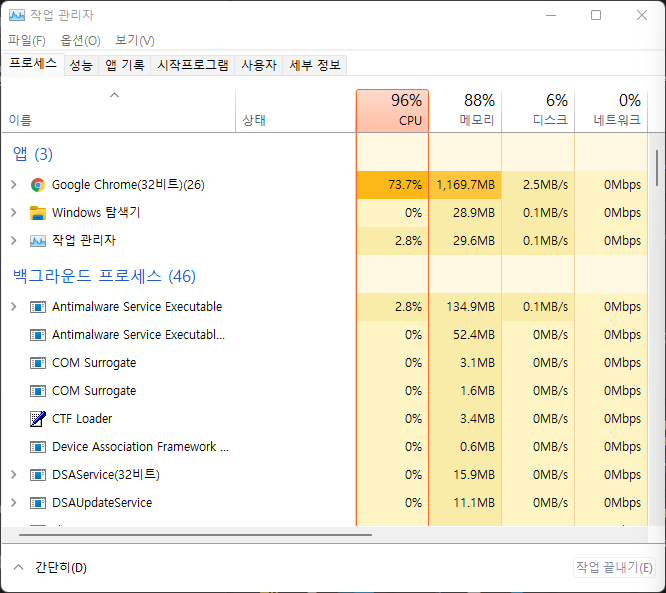This screenshot has height=593, width=666.
Task: Click the icon of the 1.6MB COM Surrogate
Action: (38, 391)
